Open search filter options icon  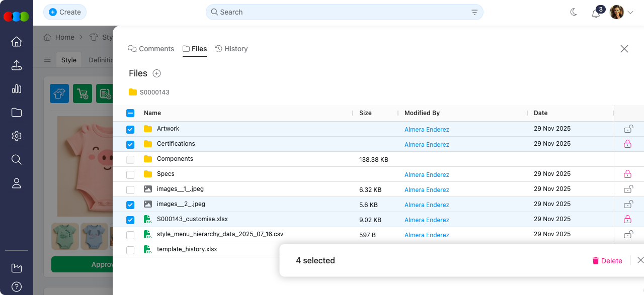(474, 12)
